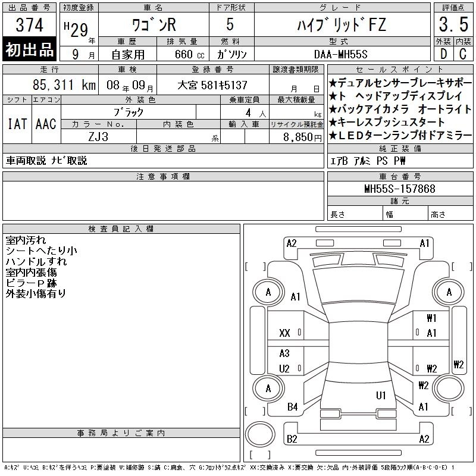Select the 初出品 black label
476x476 pixels.
coord(29,49)
